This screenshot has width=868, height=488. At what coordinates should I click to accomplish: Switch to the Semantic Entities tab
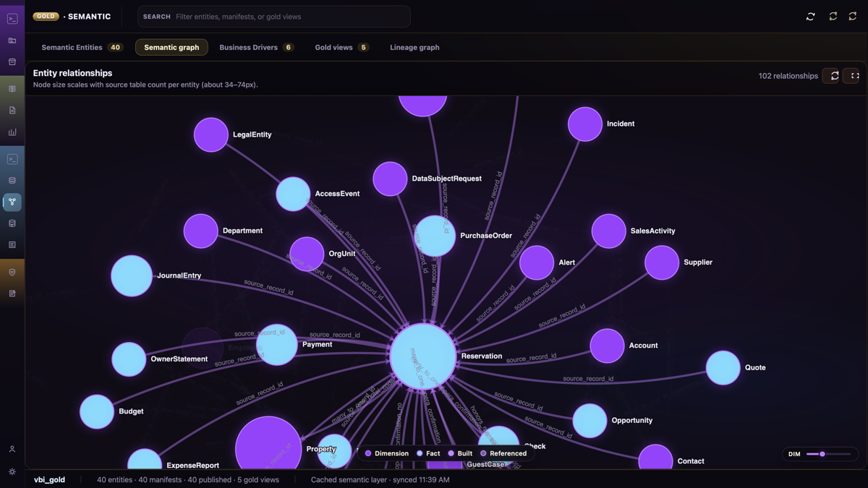[82, 48]
